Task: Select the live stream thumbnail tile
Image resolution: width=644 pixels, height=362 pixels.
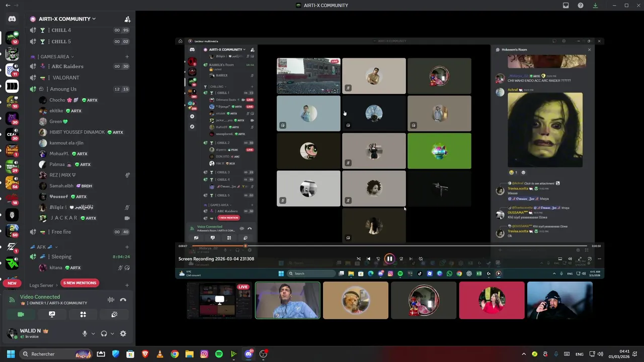Action: pyautogui.click(x=219, y=301)
